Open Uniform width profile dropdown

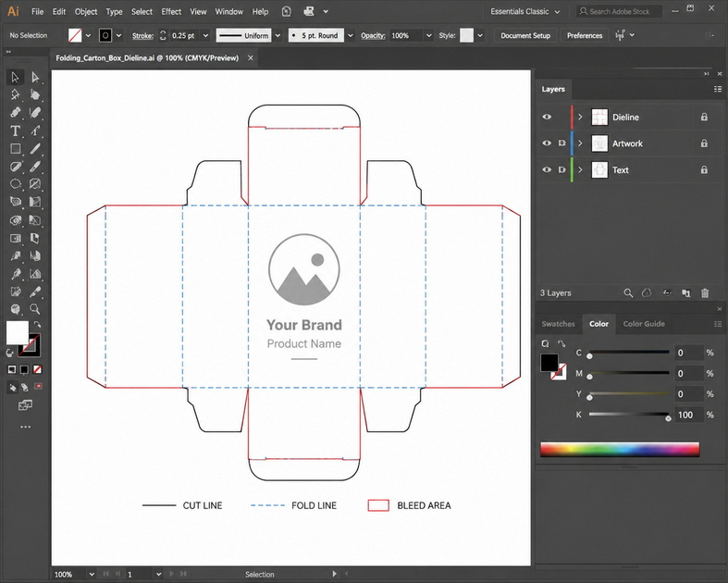pyautogui.click(x=278, y=35)
